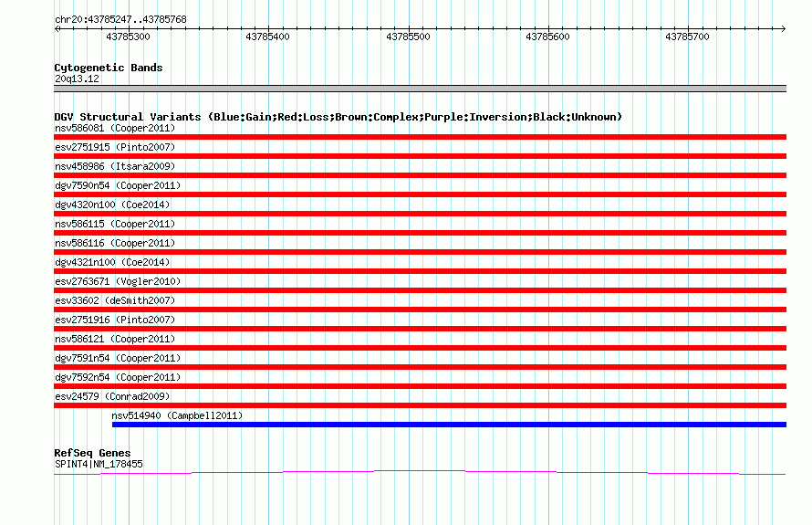Click ruler position 43785600
Viewport: 812px width, 525px height.
pos(548,37)
